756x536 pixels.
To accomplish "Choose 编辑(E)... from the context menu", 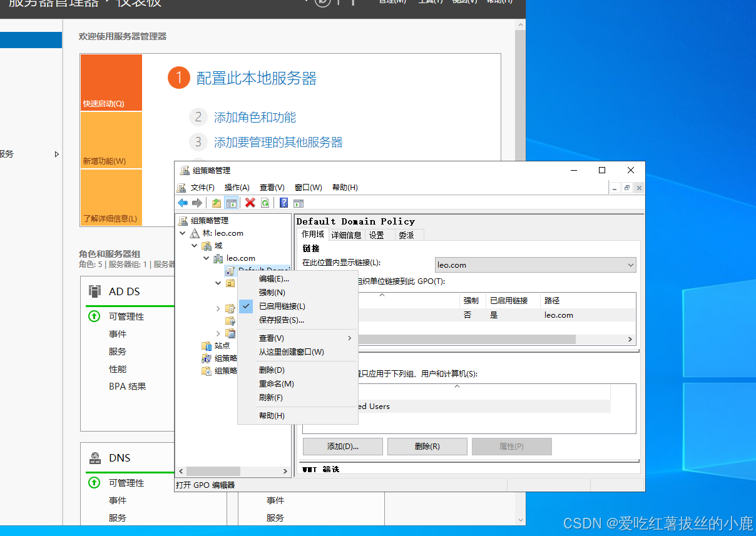I will [274, 279].
